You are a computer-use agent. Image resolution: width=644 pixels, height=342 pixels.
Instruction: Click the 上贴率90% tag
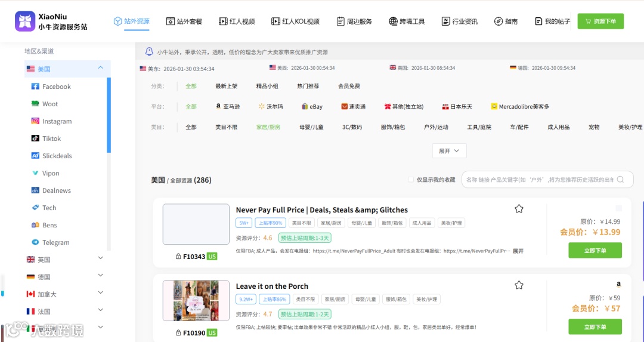(270, 223)
